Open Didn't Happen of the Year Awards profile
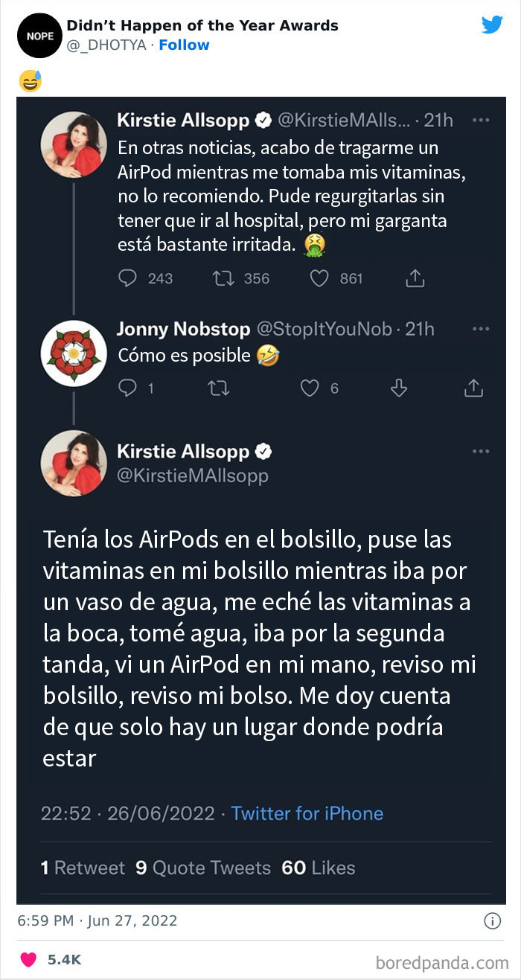The width and height of the screenshot is (521, 980). pos(202,25)
